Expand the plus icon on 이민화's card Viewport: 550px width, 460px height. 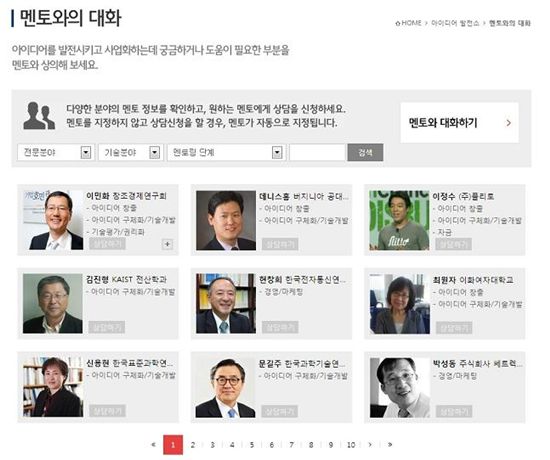tap(167, 244)
